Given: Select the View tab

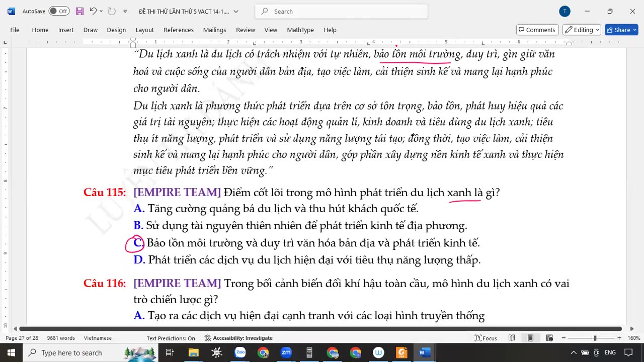Looking at the screenshot, I should tap(271, 30).
